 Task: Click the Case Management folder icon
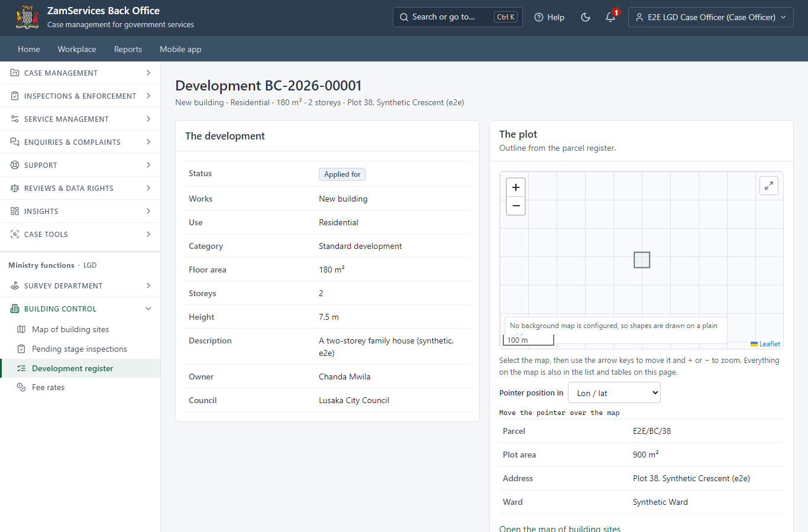click(x=15, y=73)
